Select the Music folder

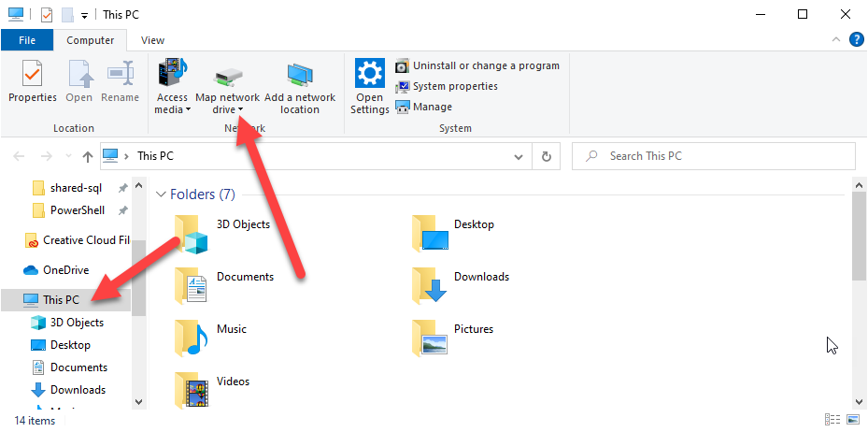coord(210,338)
